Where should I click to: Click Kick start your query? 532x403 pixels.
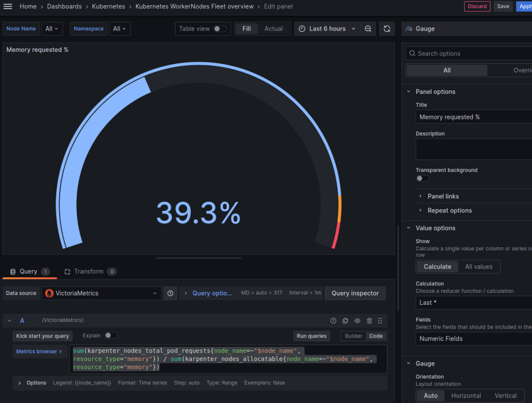(x=42, y=336)
